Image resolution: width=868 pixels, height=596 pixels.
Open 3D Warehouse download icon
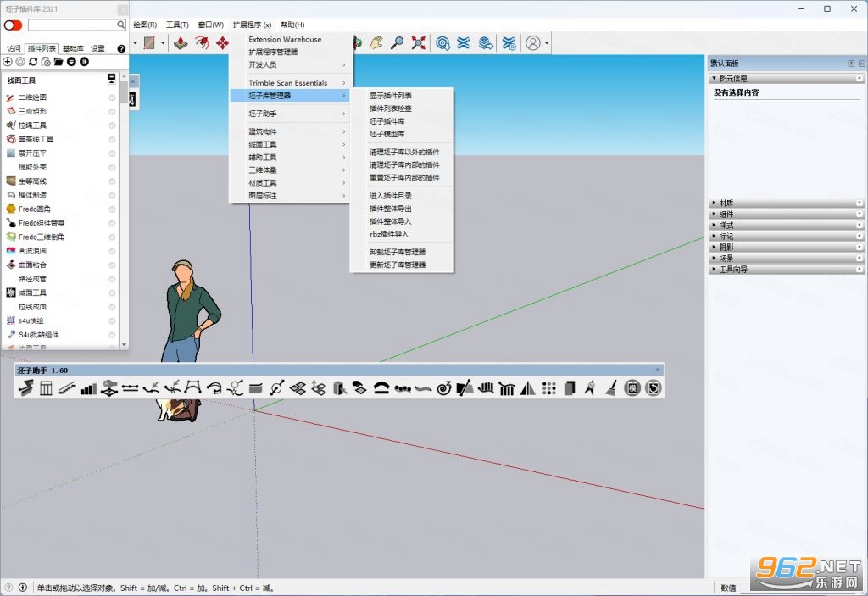(x=442, y=42)
